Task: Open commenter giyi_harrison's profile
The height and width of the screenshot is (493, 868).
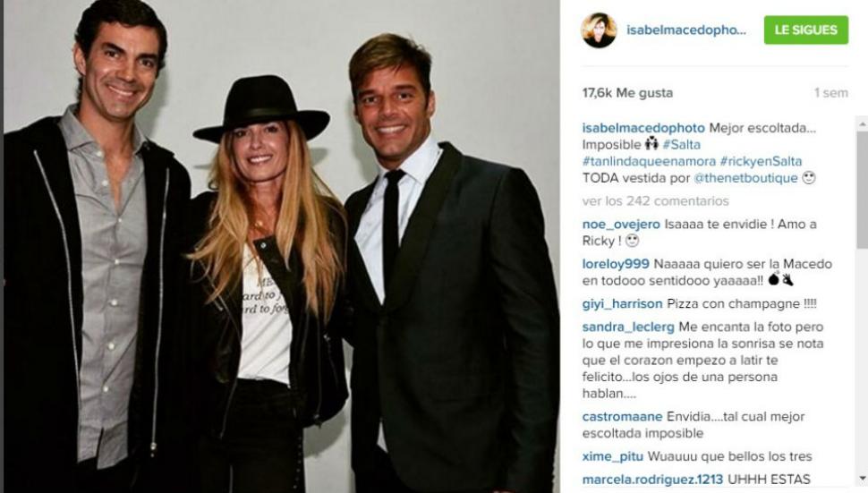Action: point(622,304)
